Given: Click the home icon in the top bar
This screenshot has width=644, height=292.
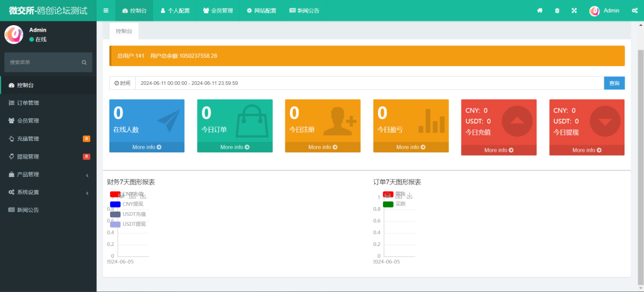Looking at the screenshot, I should 540,11.
